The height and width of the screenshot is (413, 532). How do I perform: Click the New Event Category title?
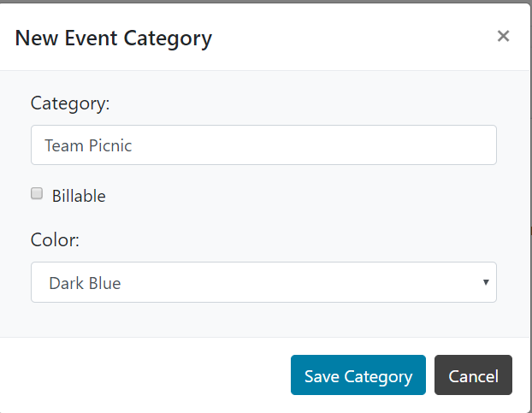114,38
